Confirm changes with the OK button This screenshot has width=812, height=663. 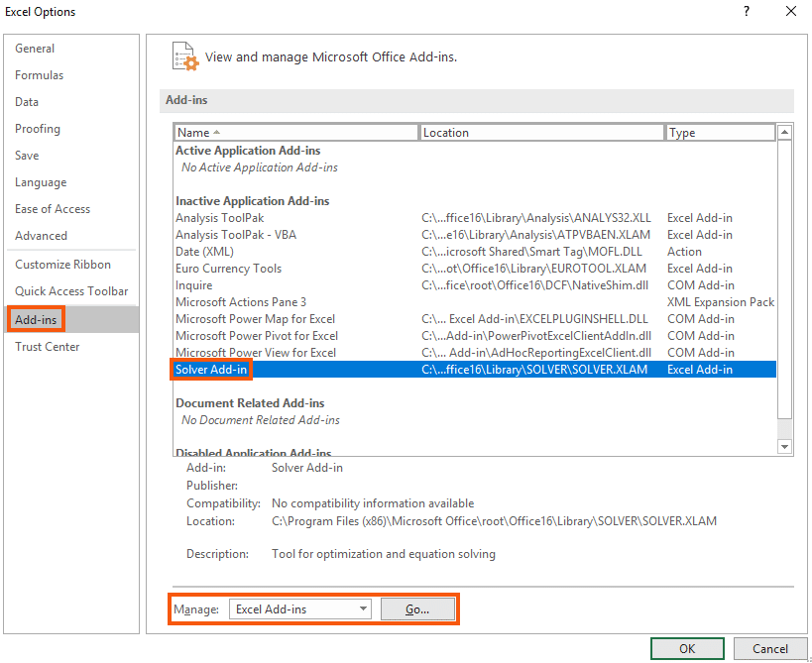[686, 647]
